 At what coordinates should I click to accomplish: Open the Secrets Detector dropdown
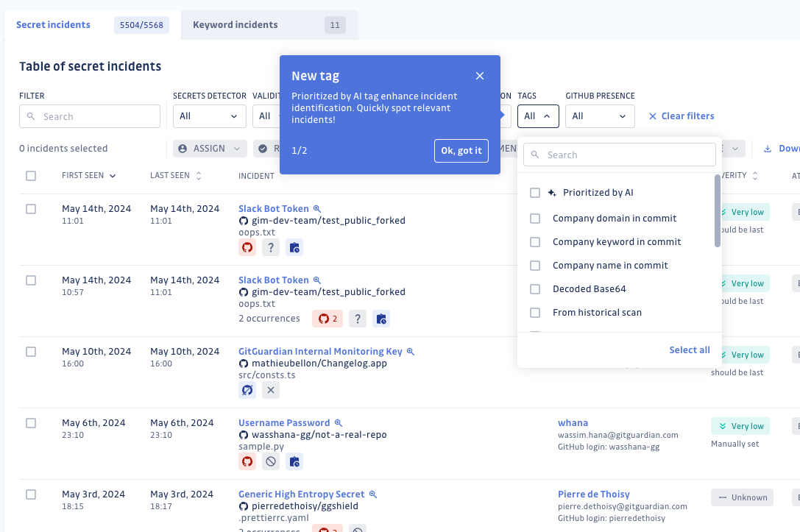point(210,116)
